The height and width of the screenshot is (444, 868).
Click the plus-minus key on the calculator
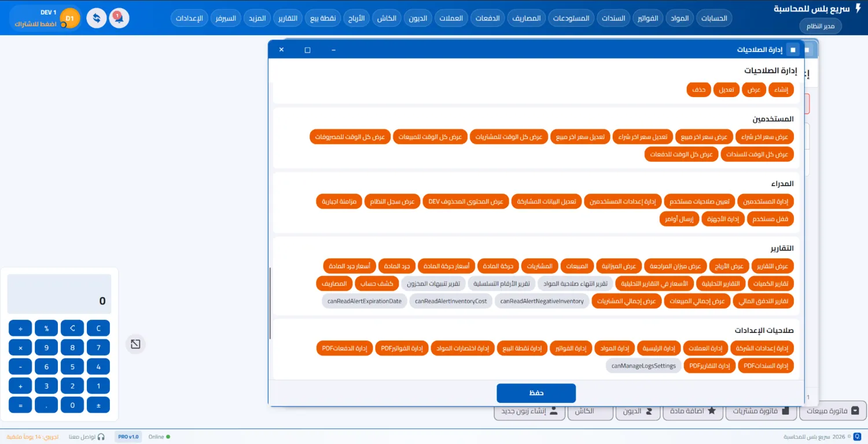coord(98,405)
